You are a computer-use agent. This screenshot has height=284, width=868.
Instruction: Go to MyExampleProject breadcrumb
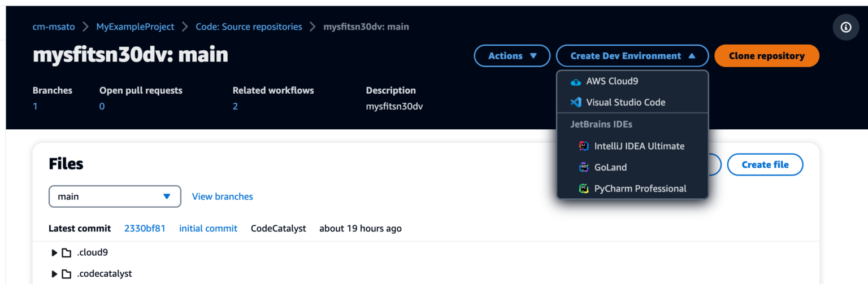[x=135, y=27]
